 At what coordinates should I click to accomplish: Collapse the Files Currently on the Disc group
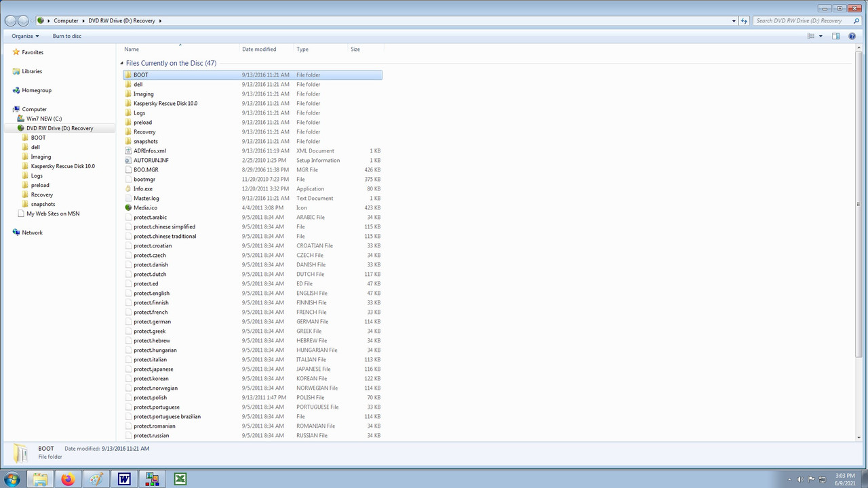coord(122,62)
